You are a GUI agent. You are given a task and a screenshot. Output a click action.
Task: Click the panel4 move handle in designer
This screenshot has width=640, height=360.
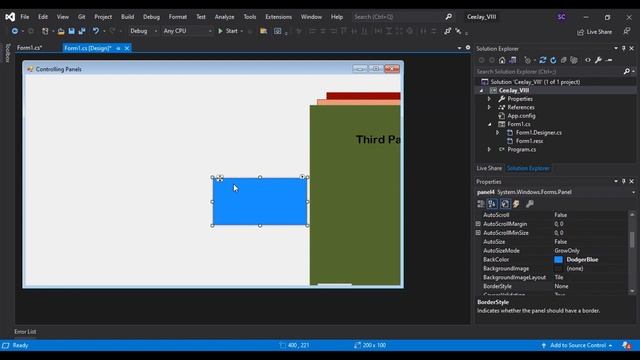click(220, 178)
